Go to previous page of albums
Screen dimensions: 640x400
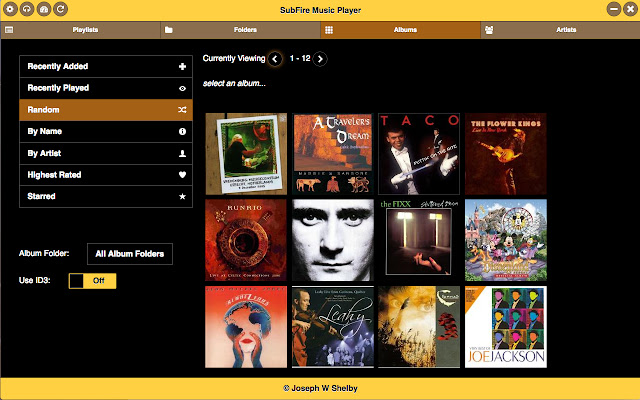[275, 59]
